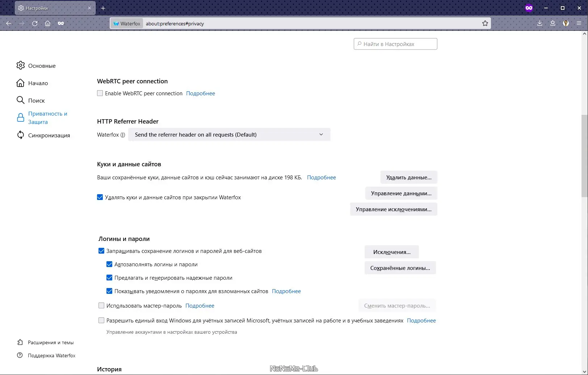Click the Waterfox identity badge in address bar

tap(127, 24)
